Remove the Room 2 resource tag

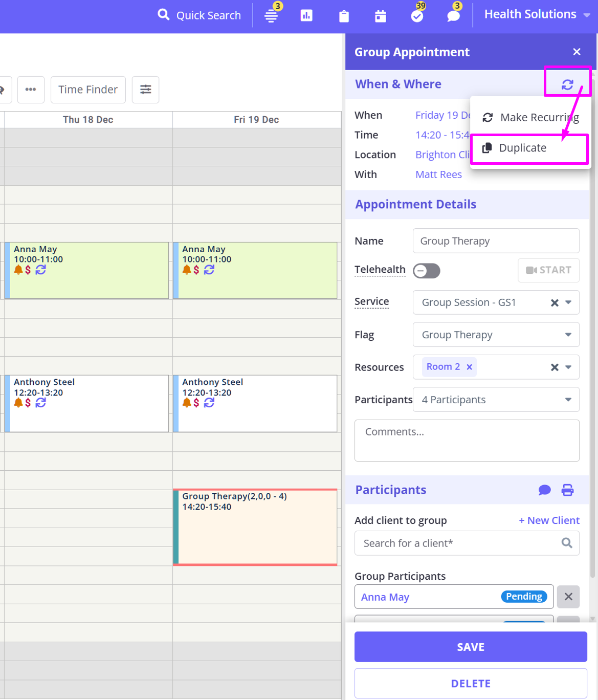coord(469,367)
